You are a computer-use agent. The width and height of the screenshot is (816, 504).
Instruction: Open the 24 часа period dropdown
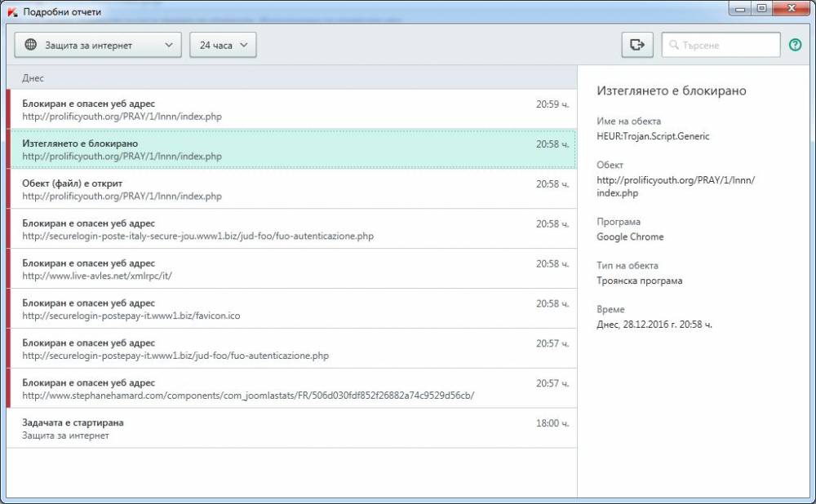coord(223,45)
